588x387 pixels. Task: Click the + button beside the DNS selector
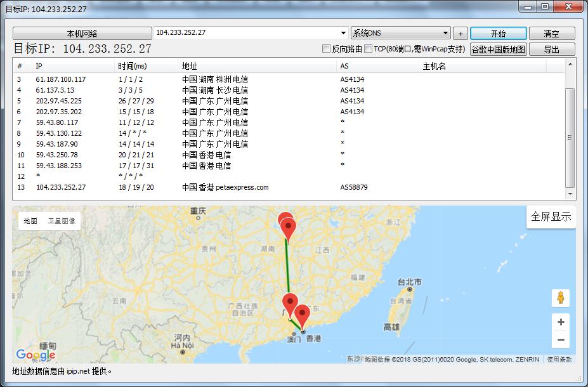coord(461,32)
